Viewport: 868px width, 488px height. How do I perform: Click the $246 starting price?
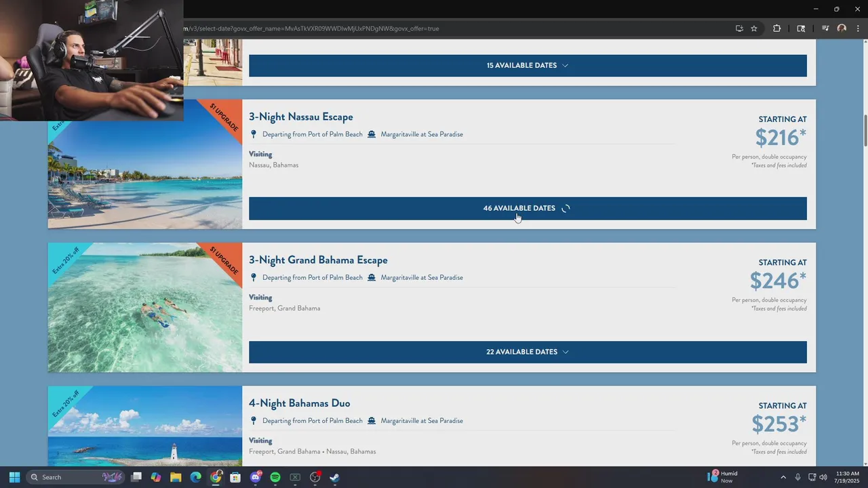[x=778, y=281]
